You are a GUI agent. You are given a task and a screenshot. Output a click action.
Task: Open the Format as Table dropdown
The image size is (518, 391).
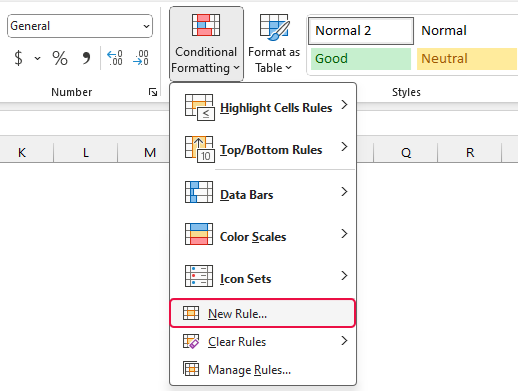click(274, 44)
